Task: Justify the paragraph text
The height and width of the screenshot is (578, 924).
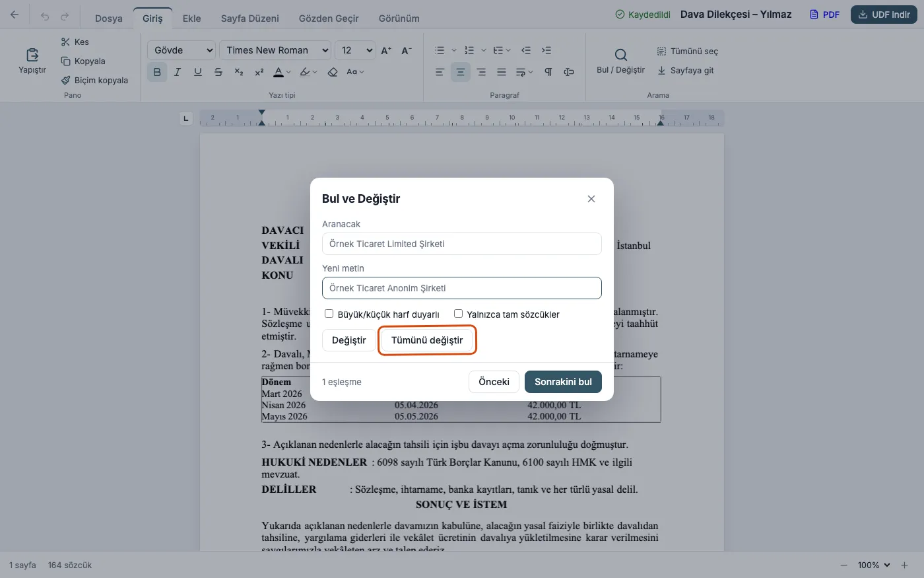Action: 502,72
